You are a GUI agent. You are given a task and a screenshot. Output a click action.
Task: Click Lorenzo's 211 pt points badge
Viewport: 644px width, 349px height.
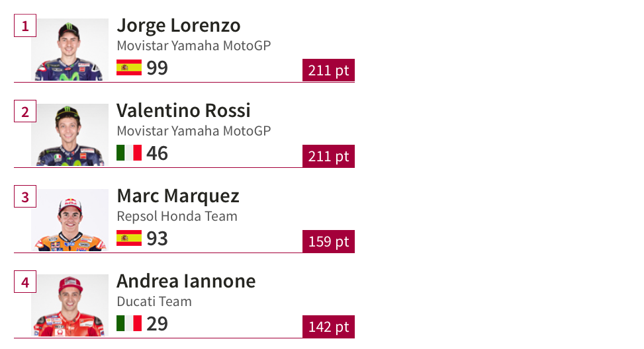[328, 70]
